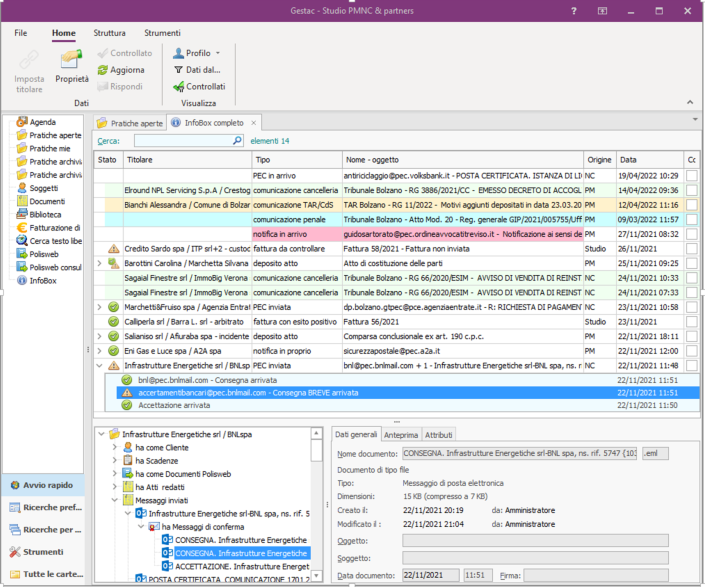Screen dimensions: 705x587
Task: Close the InfoBox completo tab
Action: point(254,123)
